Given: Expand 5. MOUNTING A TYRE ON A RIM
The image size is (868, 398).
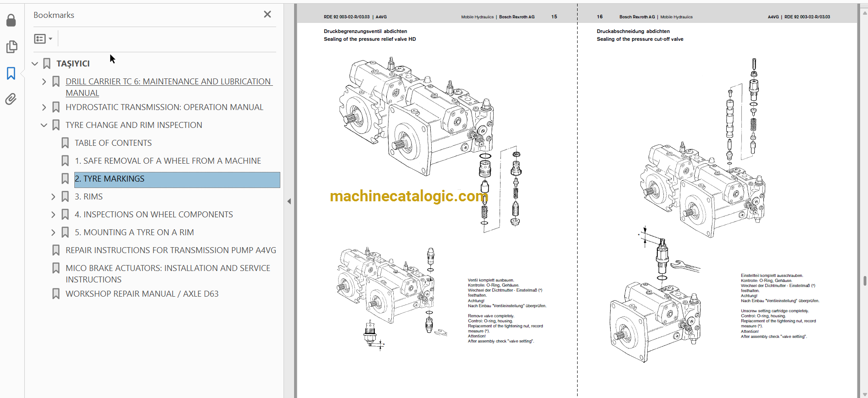Looking at the screenshot, I should click(53, 232).
